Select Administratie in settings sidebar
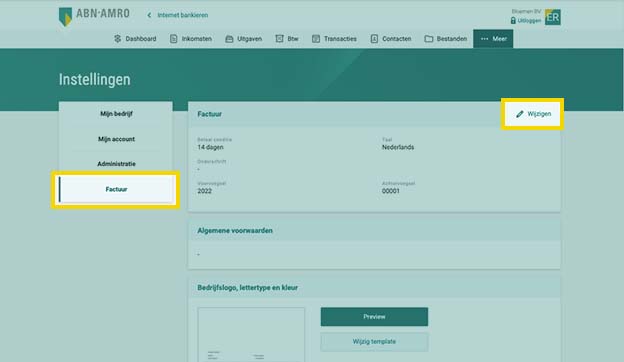The width and height of the screenshot is (624, 362). [x=116, y=164]
